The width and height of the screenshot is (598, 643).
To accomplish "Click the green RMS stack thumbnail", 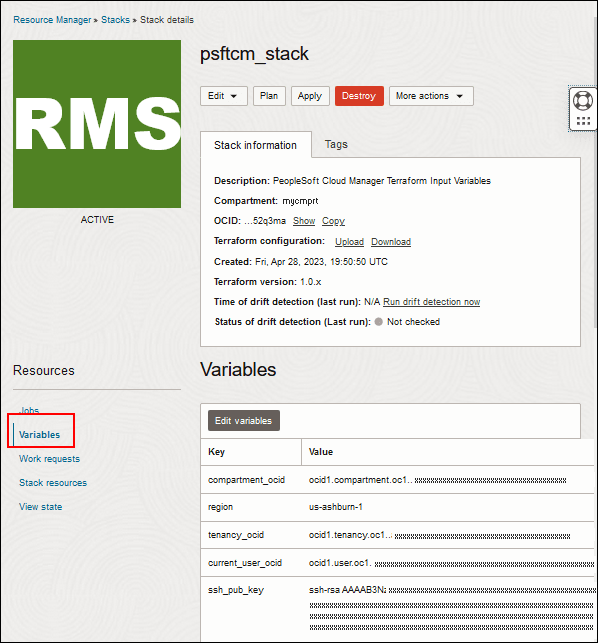I will [97, 124].
